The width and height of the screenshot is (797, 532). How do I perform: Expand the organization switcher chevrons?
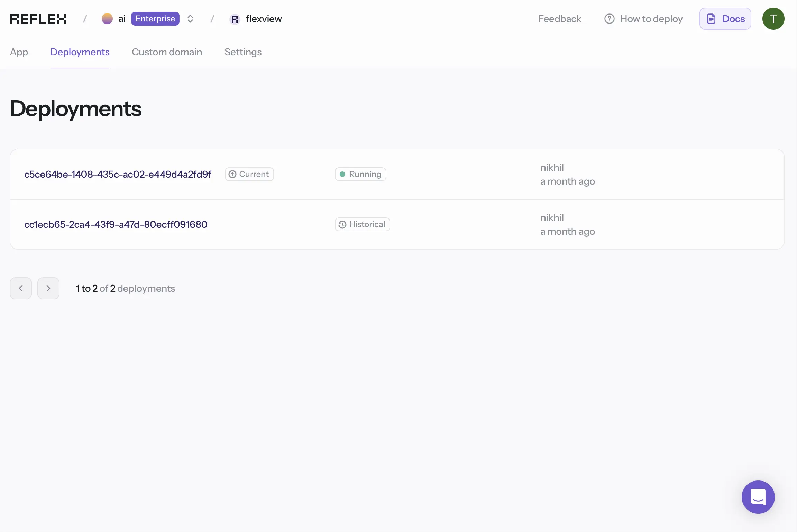click(x=190, y=19)
